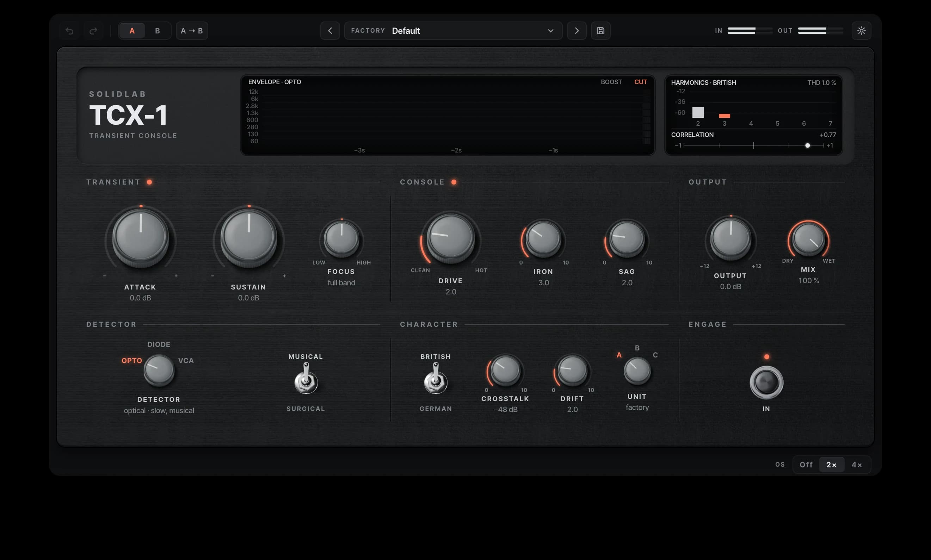Click the CROSSTALK knob
Viewport: 931px width, 560px height.
click(505, 370)
